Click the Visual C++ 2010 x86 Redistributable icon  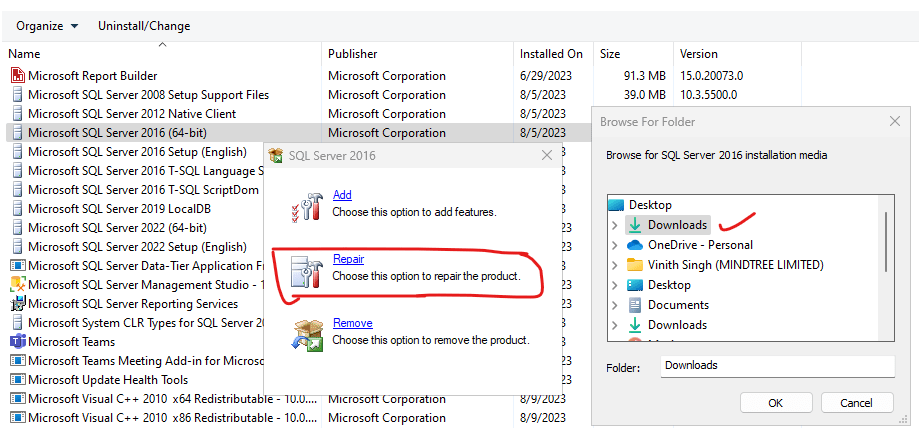(x=18, y=417)
